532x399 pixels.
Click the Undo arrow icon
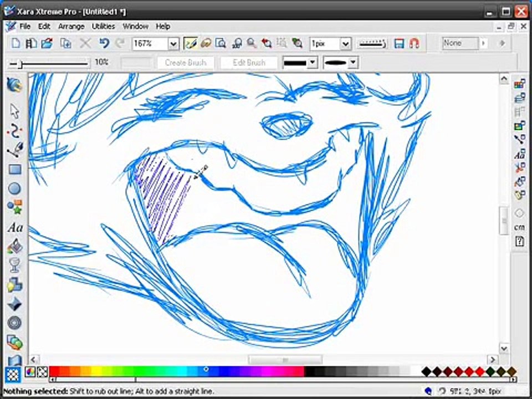(104, 43)
